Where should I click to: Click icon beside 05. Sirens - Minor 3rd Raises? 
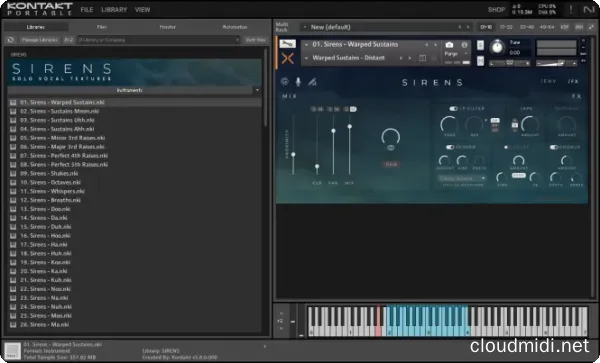coord(13,138)
